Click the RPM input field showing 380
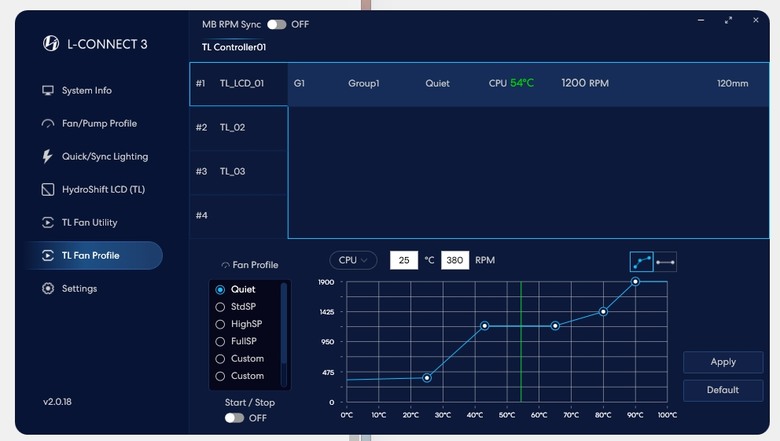 (455, 260)
